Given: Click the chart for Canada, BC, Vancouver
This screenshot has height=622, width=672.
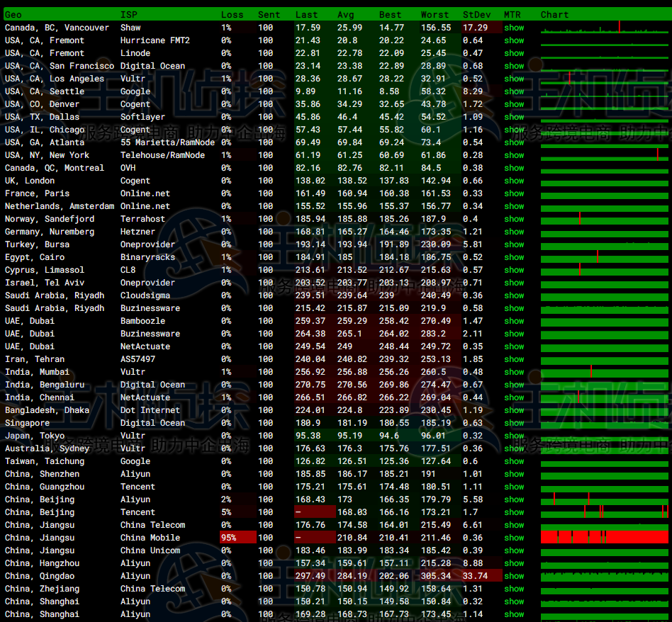Looking at the screenshot, I should pos(604,28).
